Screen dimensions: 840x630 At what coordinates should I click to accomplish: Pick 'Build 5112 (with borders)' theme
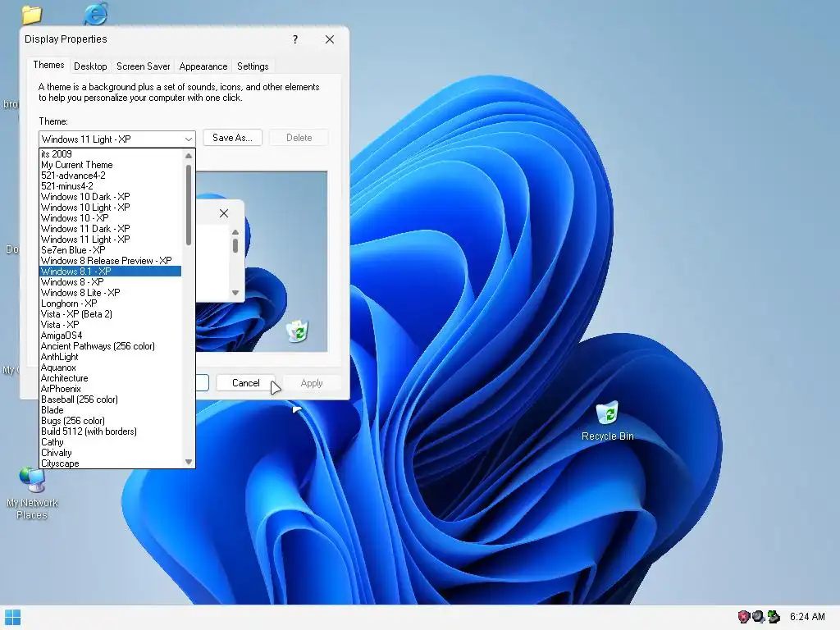pyautogui.click(x=111, y=431)
